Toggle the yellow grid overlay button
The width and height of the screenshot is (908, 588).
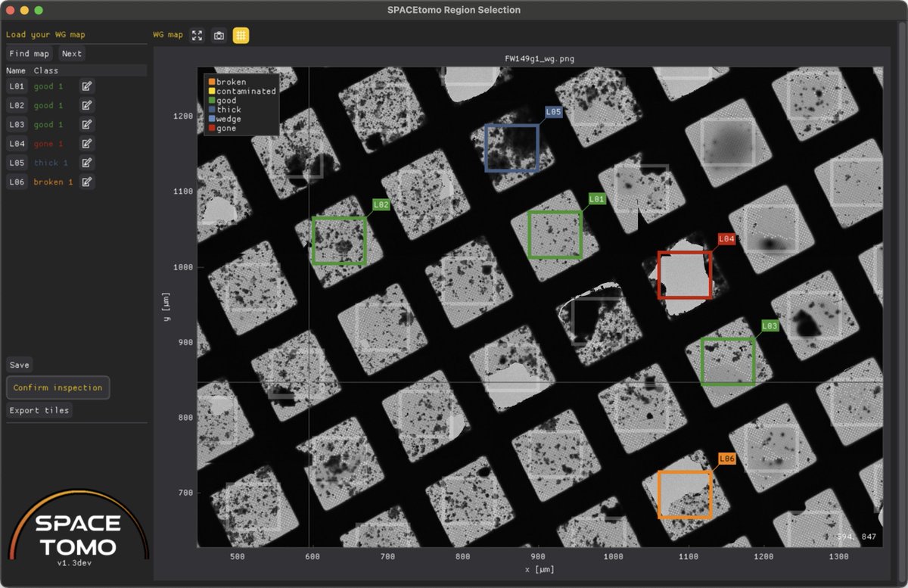tap(241, 36)
